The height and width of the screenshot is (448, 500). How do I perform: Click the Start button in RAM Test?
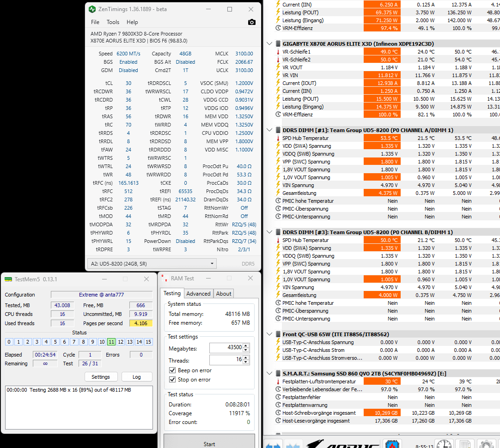point(209,442)
